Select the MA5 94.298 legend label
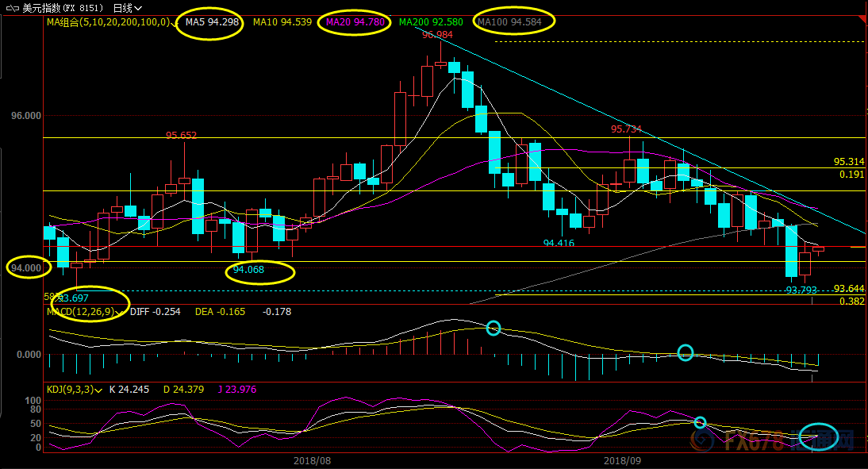This screenshot has height=469, width=868. (x=212, y=22)
